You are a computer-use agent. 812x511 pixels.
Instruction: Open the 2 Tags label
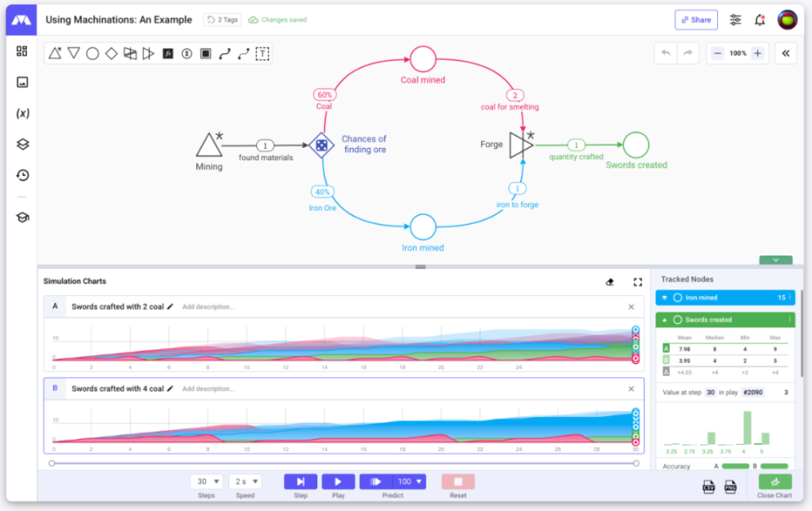pyautogui.click(x=222, y=19)
